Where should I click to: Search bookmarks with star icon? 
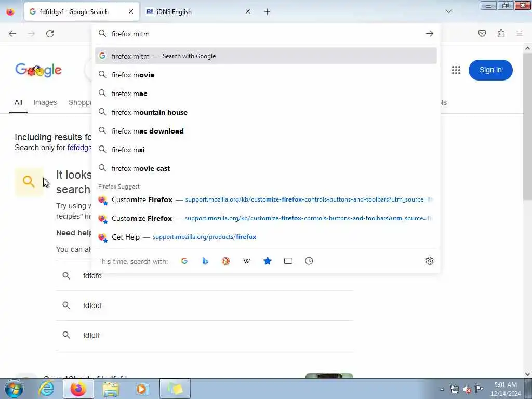click(x=268, y=261)
